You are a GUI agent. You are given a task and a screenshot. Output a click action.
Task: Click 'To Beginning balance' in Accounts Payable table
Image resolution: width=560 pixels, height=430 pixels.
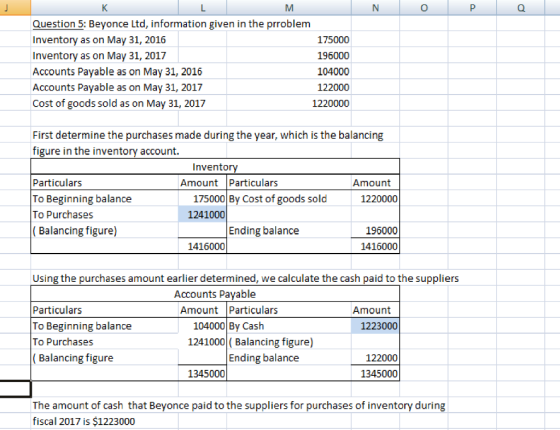point(82,326)
